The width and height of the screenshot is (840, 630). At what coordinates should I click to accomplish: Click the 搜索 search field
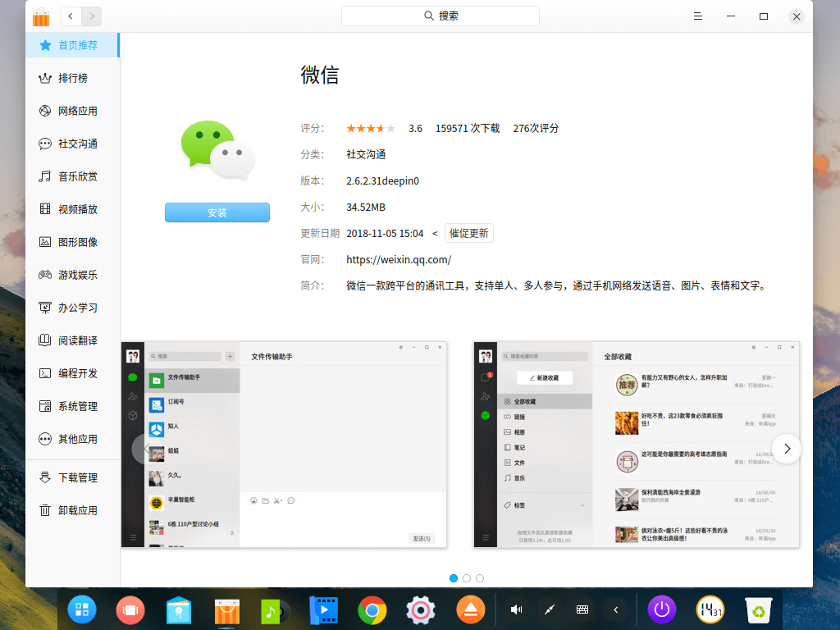[x=441, y=16]
